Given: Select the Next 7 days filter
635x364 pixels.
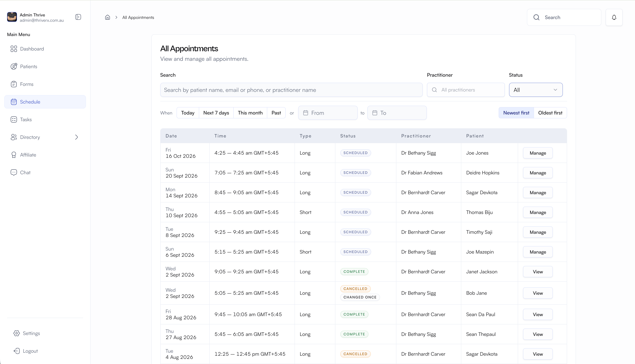Looking at the screenshot, I should pos(216,113).
